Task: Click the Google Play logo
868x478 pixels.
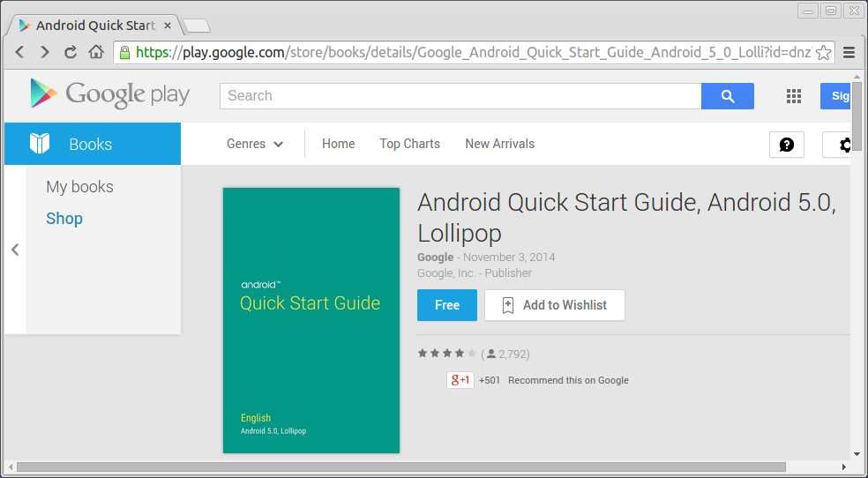Action: (x=110, y=94)
